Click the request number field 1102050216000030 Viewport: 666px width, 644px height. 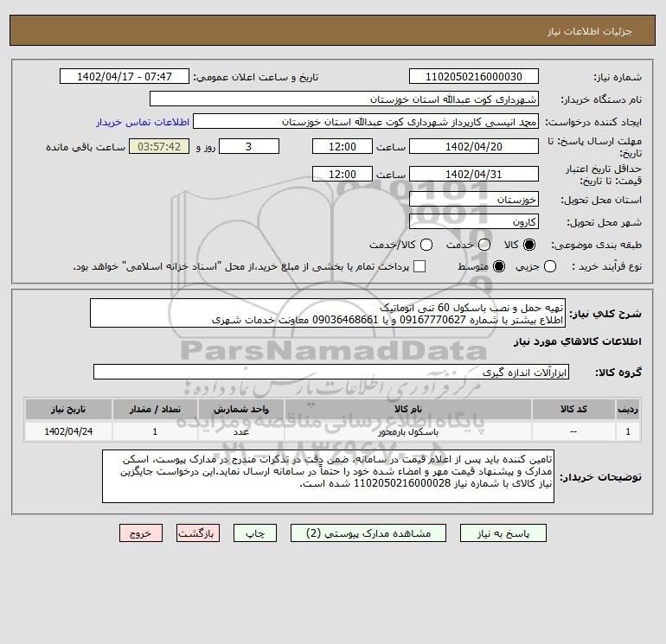pyautogui.click(x=474, y=77)
